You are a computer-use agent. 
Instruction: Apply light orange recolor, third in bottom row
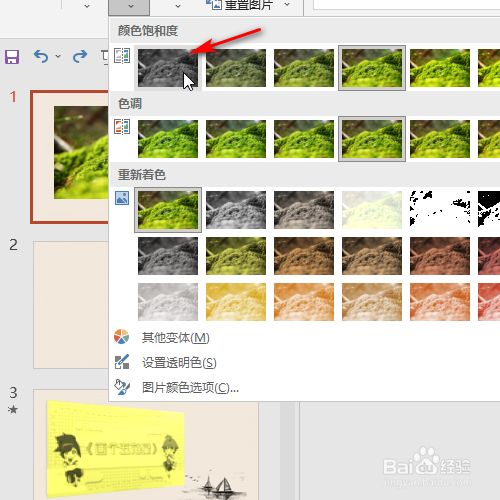[x=304, y=302]
